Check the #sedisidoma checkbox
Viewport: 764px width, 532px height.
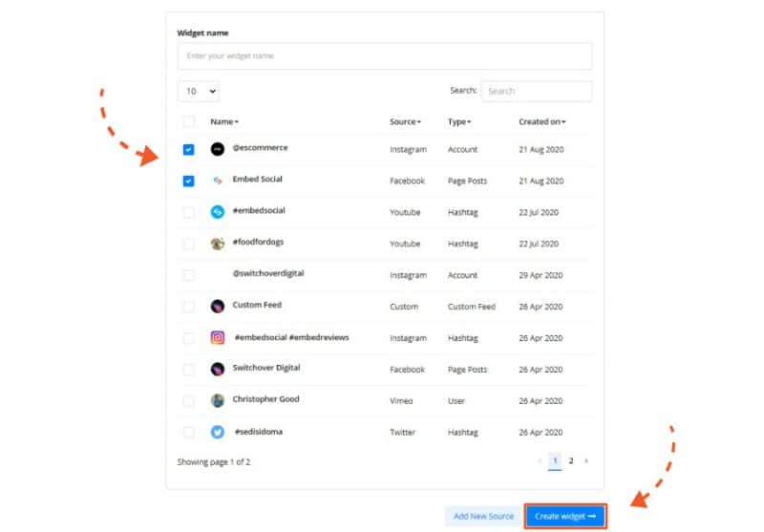tap(188, 432)
